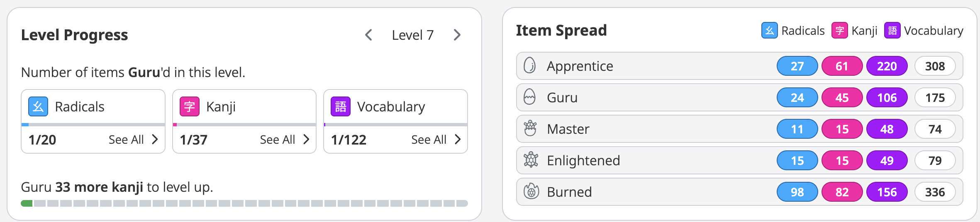
Task: Click the Radicals icon in Level Progress
Action: point(38,107)
